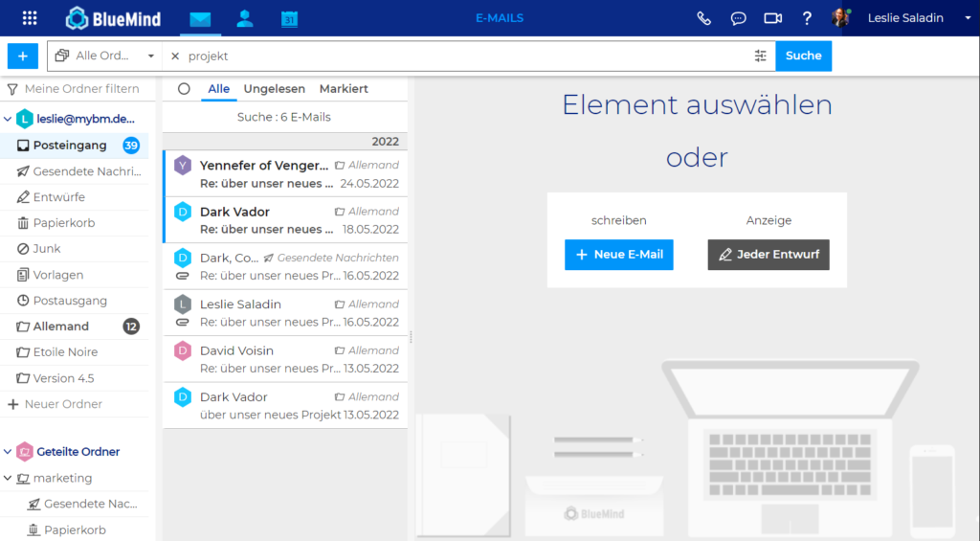
Task: Open the calendar icon in top bar
Action: pos(289,18)
